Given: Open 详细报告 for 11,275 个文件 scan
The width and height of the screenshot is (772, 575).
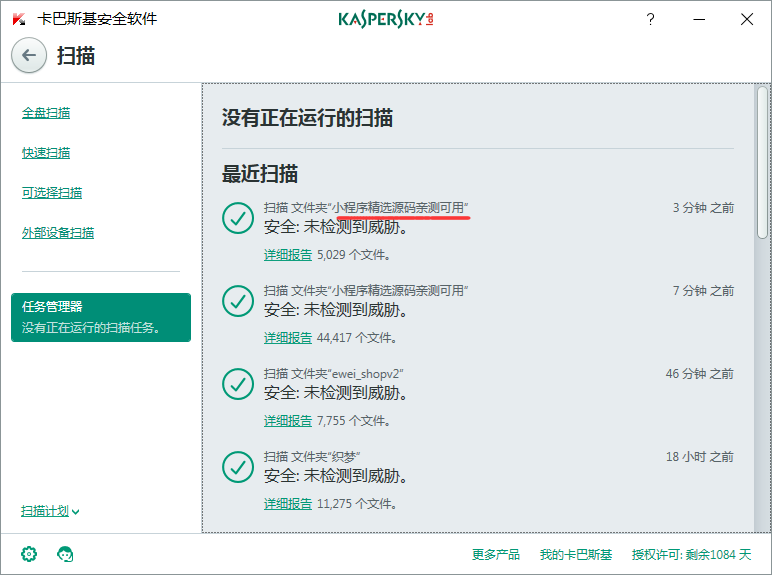Looking at the screenshot, I should 288,504.
